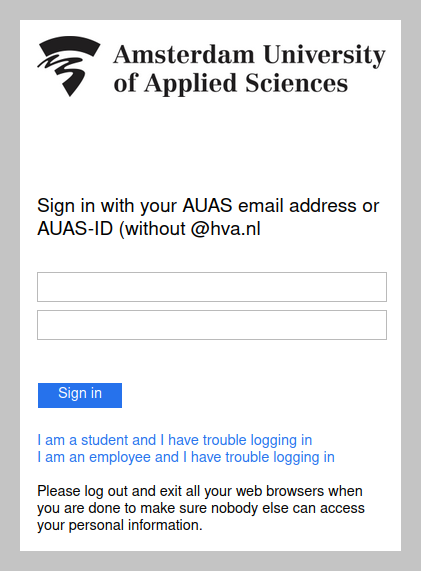The height and width of the screenshot is (571, 421).
Task: Click the log out reminder paragraph
Action: tap(201, 508)
